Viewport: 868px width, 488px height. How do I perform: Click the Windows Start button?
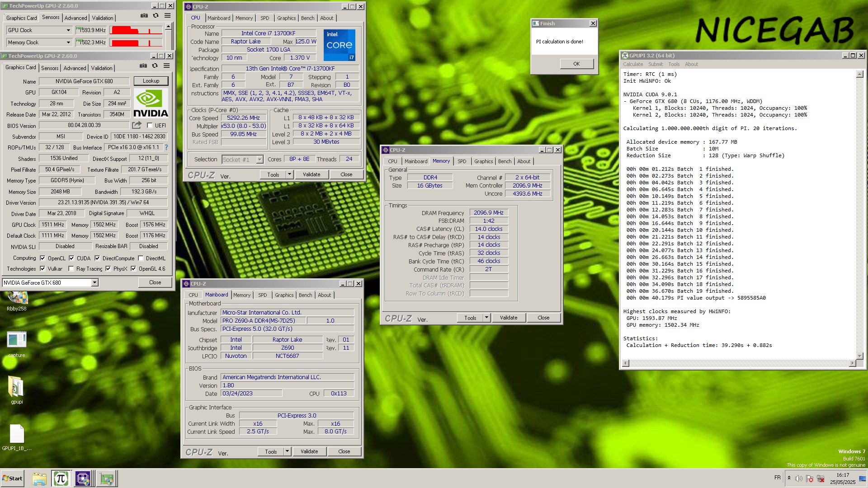pos(13,479)
